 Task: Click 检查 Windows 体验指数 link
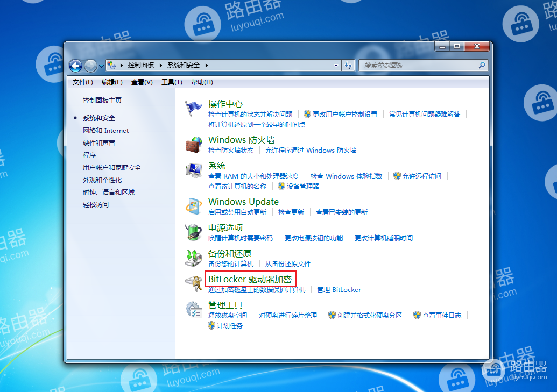click(x=346, y=176)
